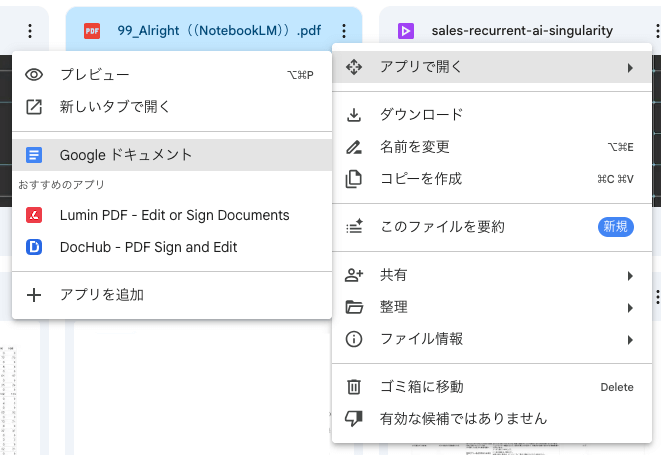Click the sales-recurrent-ai-singularity file name
This screenshot has height=455, width=661.
pyautogui.click(x=522, y=31)
